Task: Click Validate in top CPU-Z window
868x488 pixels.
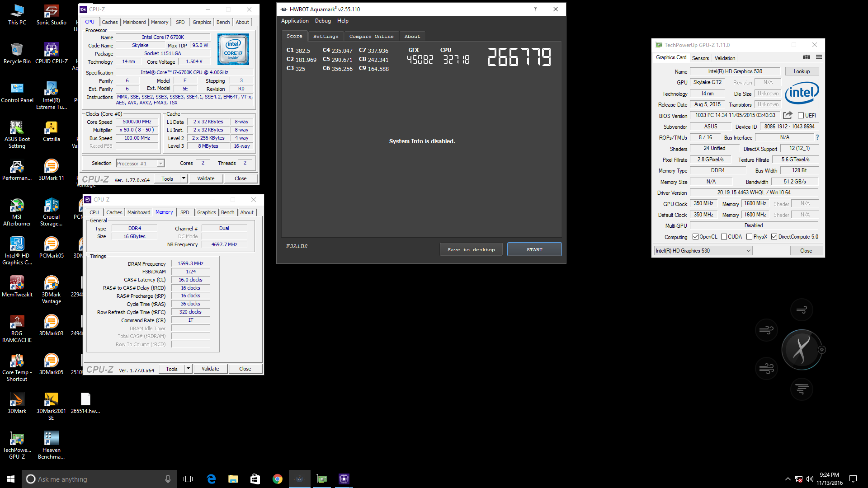Action: tap(206, 178)
